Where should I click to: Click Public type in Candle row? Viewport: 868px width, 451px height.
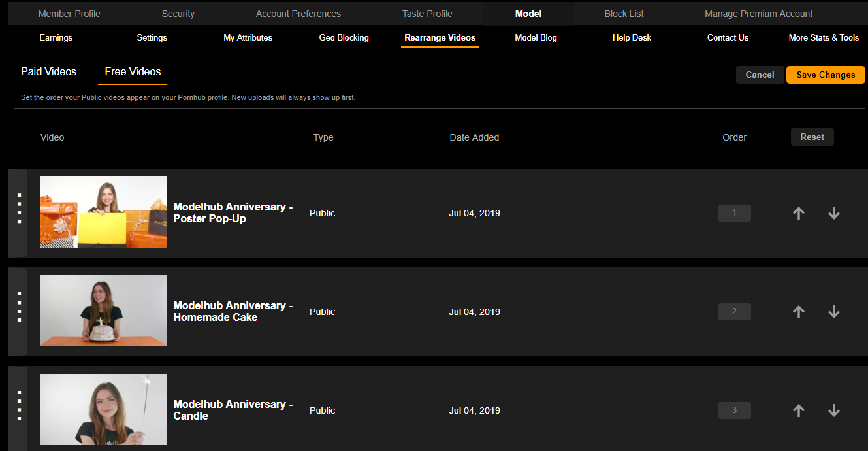323,410
